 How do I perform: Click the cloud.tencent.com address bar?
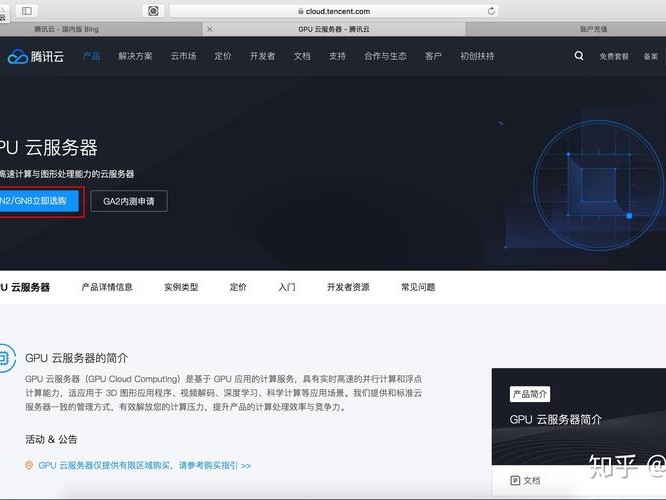(334, 11)
